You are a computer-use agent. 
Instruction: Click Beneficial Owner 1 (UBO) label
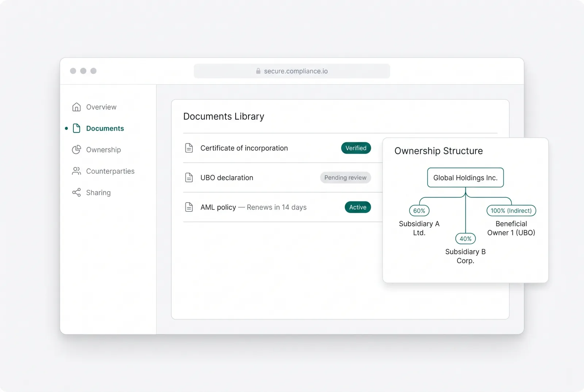[511, 228]
